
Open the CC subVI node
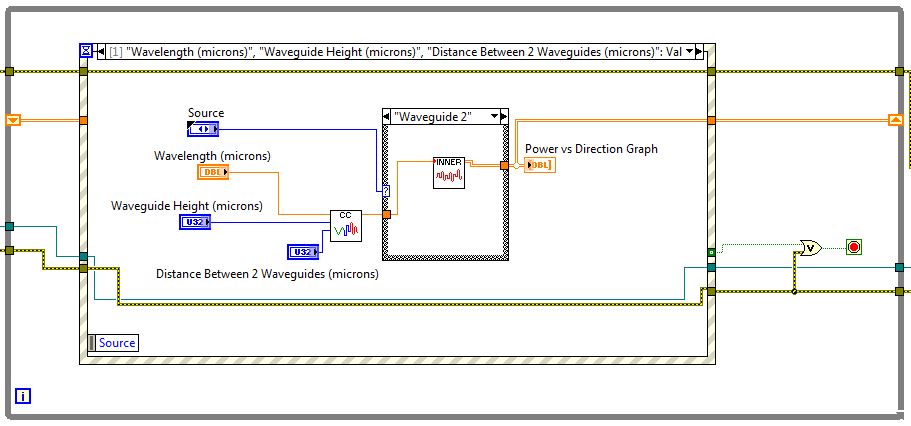(x=346, y=226)
